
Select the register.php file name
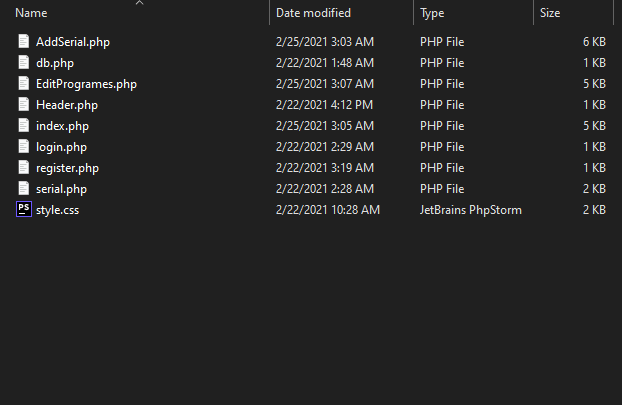point(67,168)
